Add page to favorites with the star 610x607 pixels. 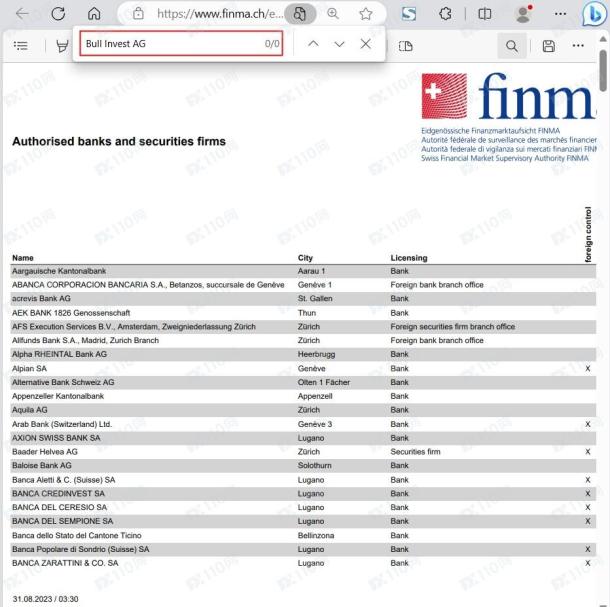coord(366,14)
